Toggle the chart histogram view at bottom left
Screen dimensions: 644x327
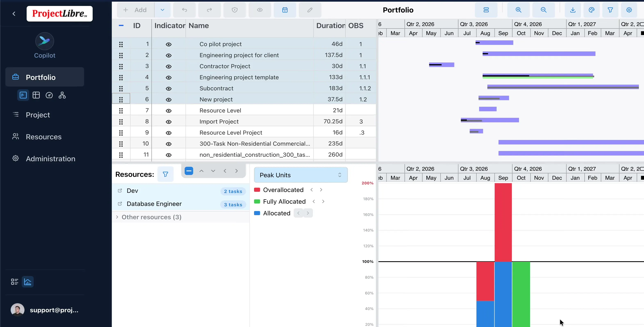pyautogui.click(x=27, y=282)
